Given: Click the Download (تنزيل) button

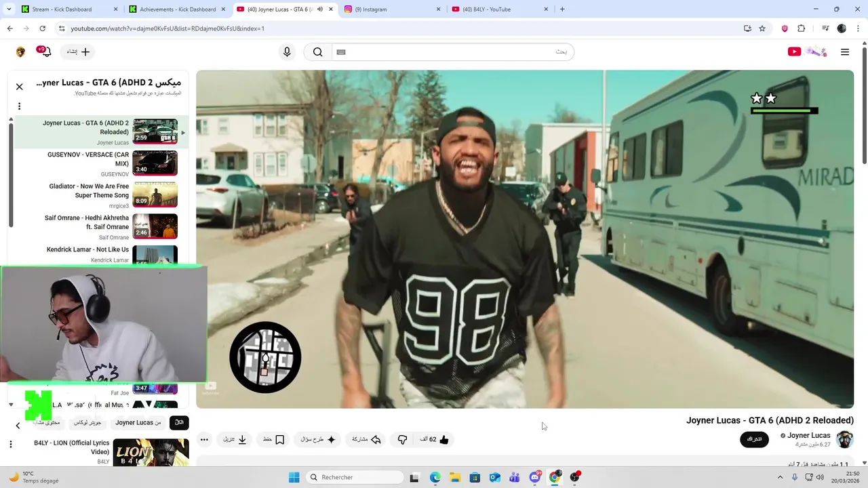Looking at the screenshot, I should [235, 439].
